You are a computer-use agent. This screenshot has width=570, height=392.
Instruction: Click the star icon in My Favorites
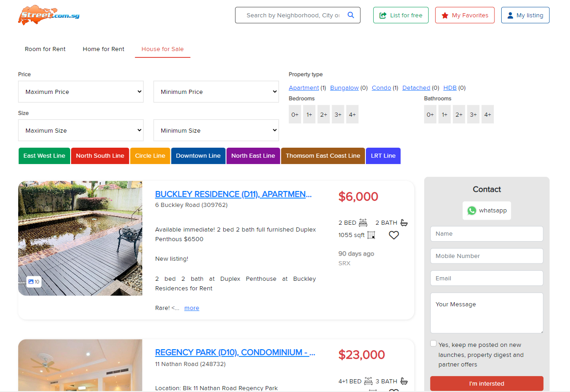pyautogui.click(x=445, y=15)
